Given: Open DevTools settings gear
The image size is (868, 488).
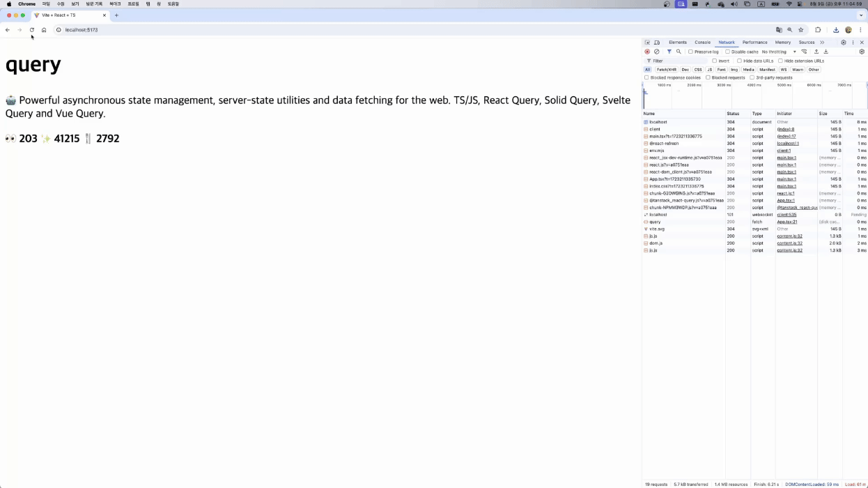Looking at the screenshot, I should coord(843,43).
